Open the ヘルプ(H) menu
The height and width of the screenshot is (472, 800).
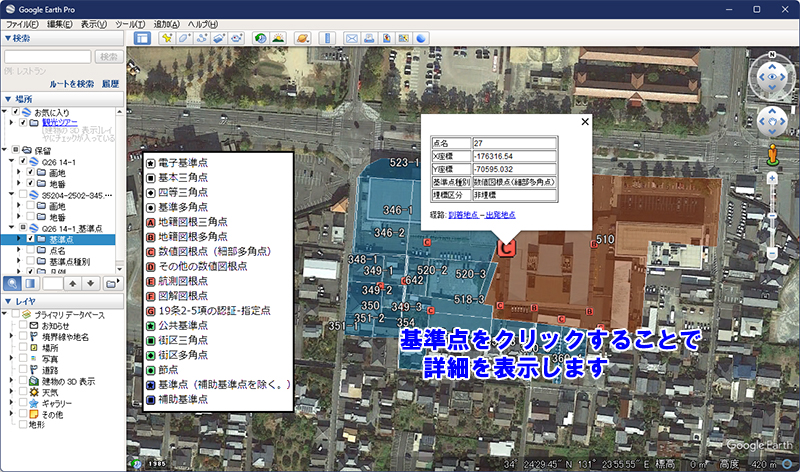point(203,24)
